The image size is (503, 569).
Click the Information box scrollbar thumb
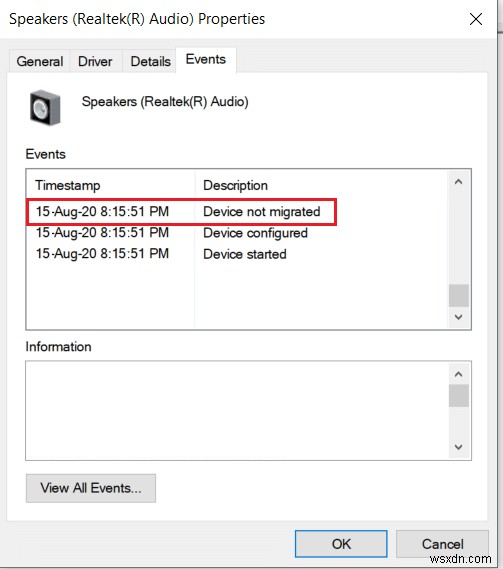459,396
